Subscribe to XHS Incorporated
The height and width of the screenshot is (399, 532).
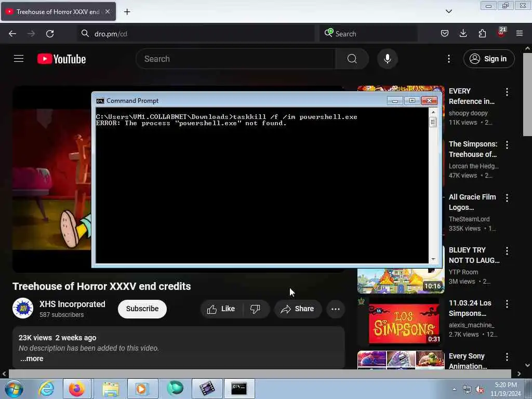[x=142, y=309]
